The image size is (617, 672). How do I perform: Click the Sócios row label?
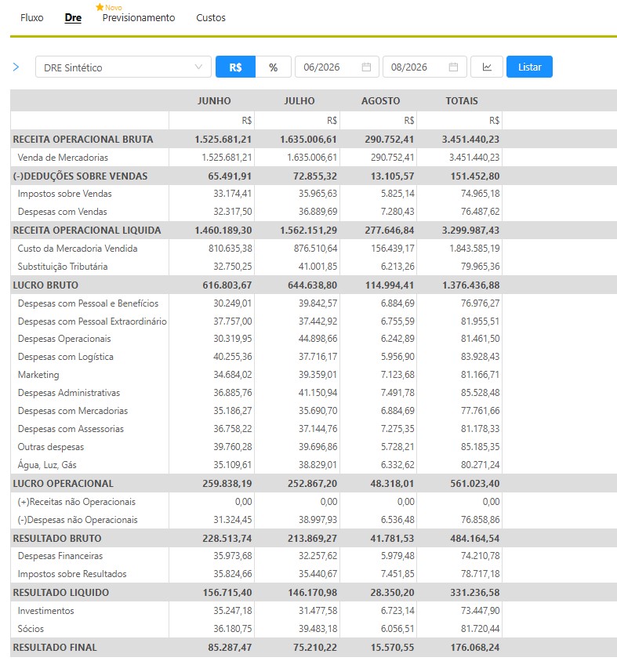tap(31, 629)
